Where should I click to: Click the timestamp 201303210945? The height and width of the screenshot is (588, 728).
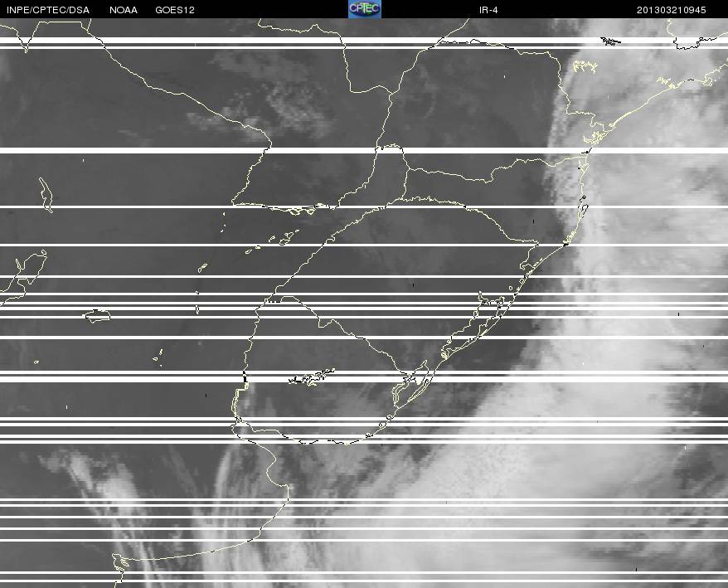coord(672,10)
